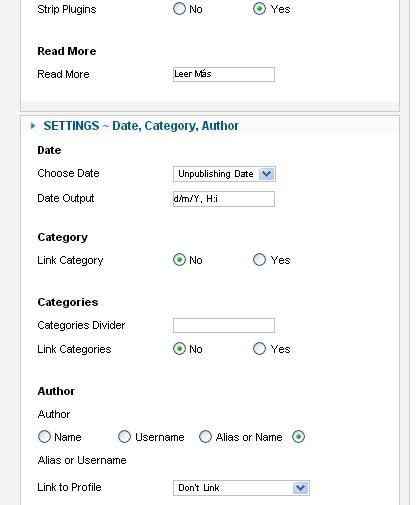
Task: Click the Read More text field
Action: 224,74
